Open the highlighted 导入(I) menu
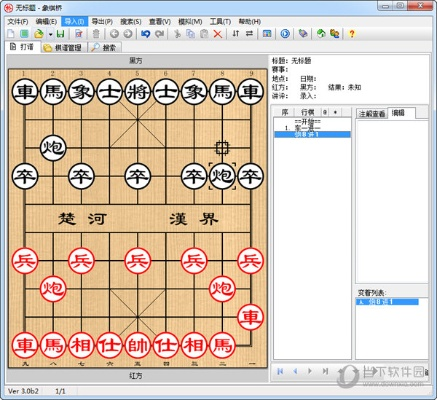 74,22
